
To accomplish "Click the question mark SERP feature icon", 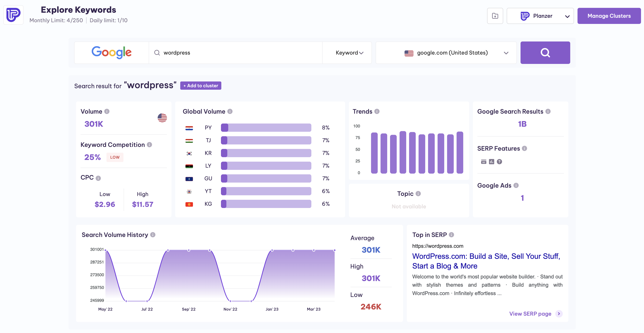I will (499, 162).
